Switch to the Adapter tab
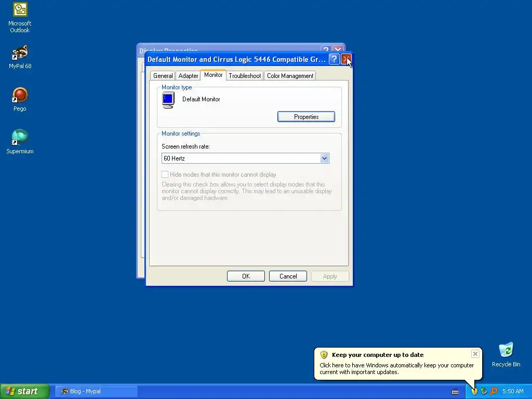This screenshot has height=399, width=532. tap(188, 76)
